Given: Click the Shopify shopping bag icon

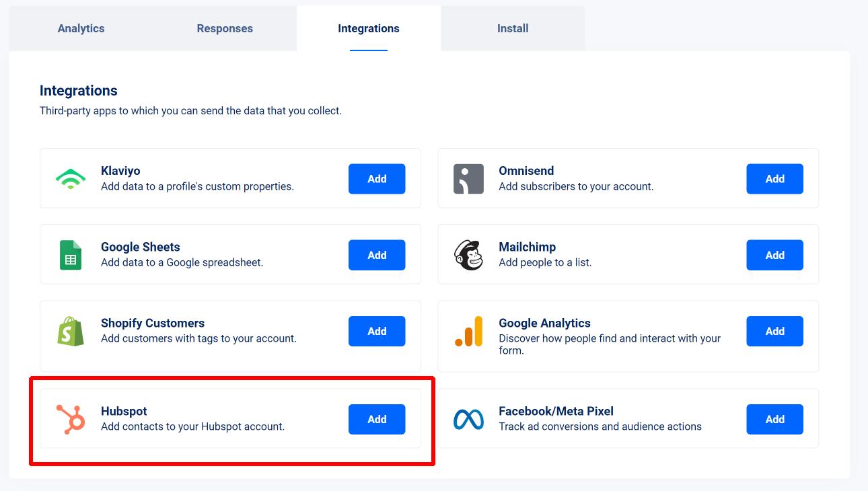Looking at the screenshot, I should pyautogui.click(x=71, y=331).
